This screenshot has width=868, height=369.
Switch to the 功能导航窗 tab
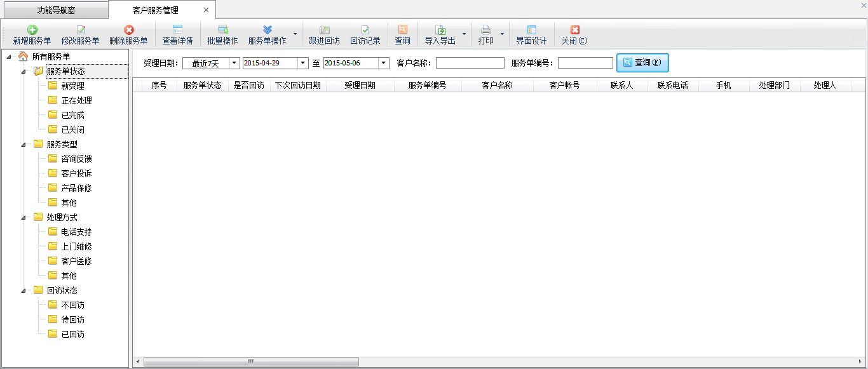(x=56, y=11)
